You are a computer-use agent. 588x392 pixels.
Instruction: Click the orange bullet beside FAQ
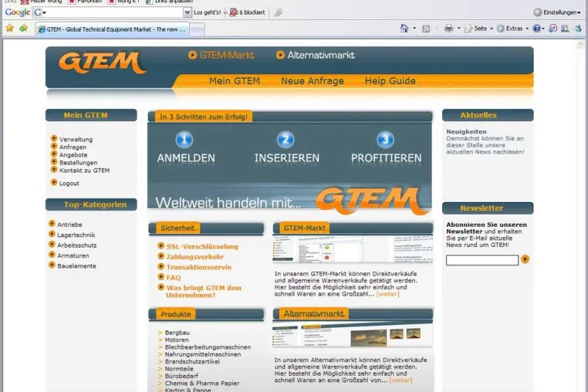tap(161, 277)
